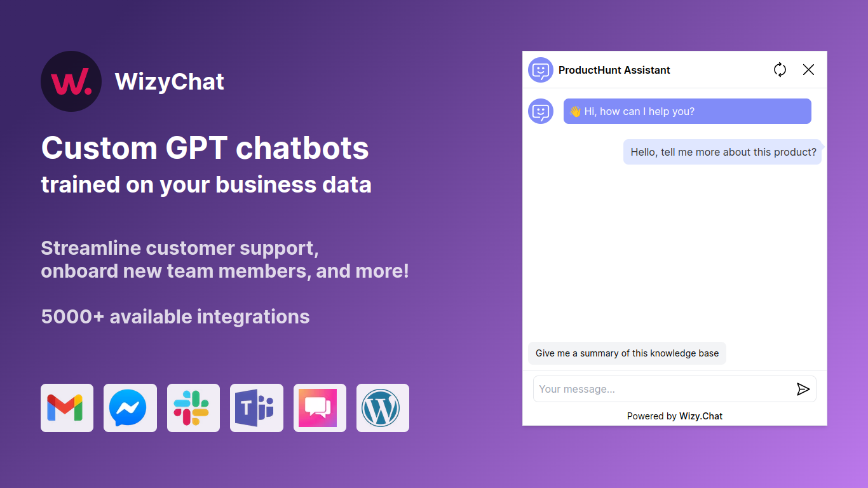Click the user's question about this product
The image size is (868, 488).
722,152
